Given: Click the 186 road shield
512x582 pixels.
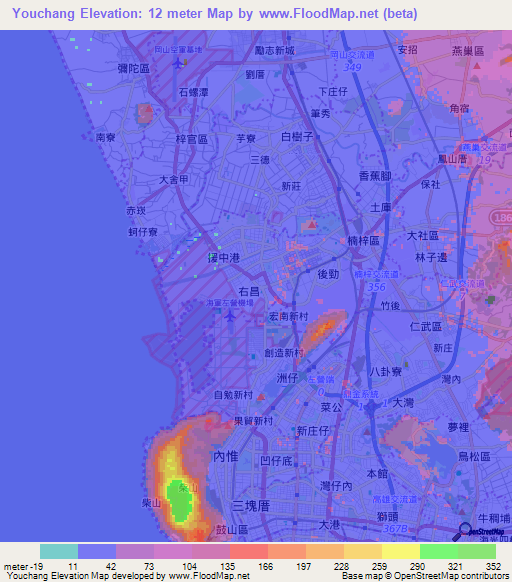Looking at the screenshot, I should [502, 217].
